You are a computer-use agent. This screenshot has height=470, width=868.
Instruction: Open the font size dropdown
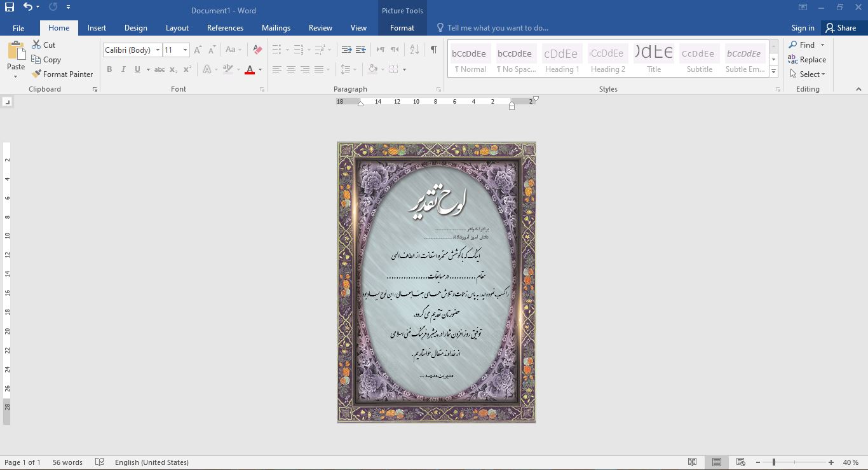tap(185, 50)
